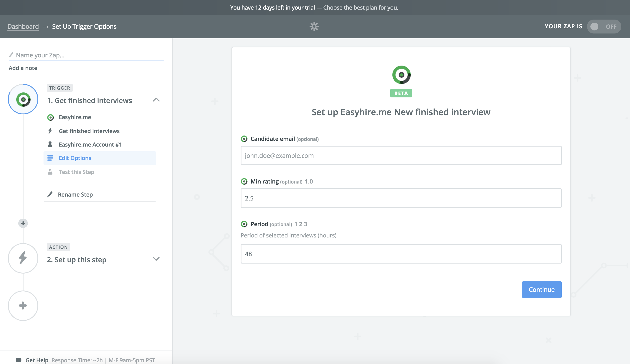The image size is (630, 364).
Task: Collapse the Get finished interviews trigger step
Action: coord(156,100)
